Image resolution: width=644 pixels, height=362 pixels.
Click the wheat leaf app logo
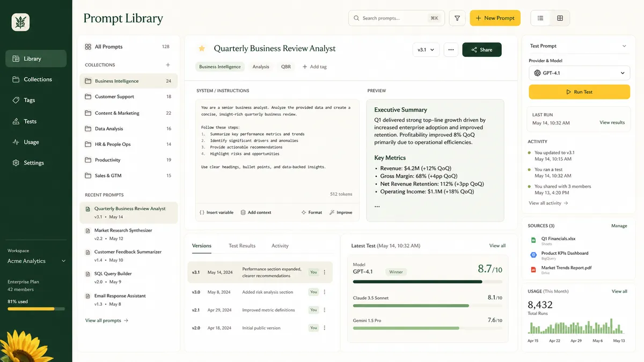click(x=20, y=22)
